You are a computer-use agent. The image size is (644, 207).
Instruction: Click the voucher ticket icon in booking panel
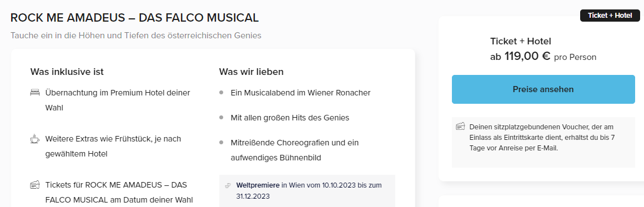point(460,127)
